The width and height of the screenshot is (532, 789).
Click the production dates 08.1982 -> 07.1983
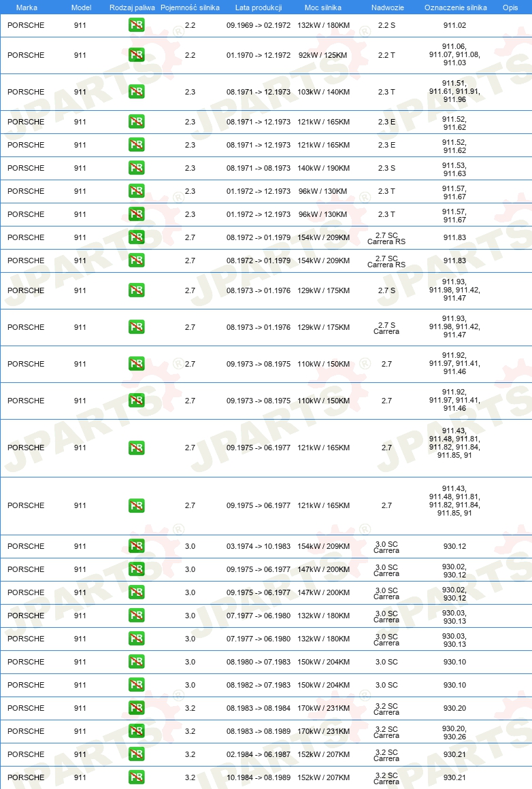tap(259, 685)
